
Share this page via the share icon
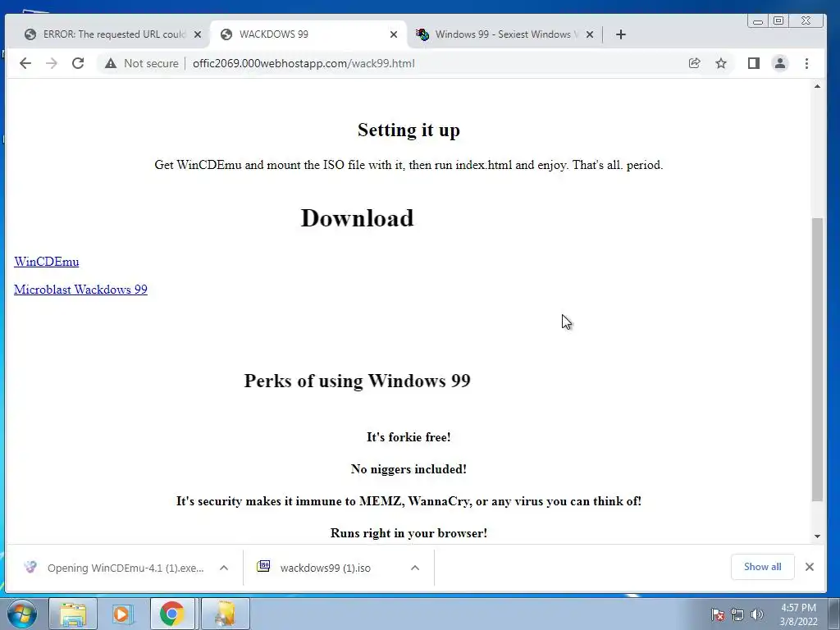click(694, 63)
